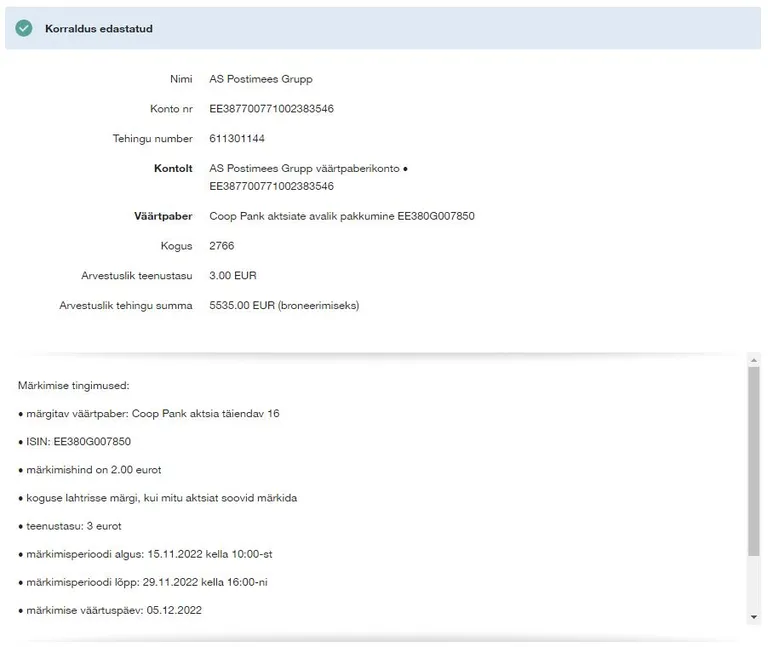This screenshot has height=647, width=768.
Task: Click 'märkimise väärtuspäev: 05.12.2022' line
Action: (x=110, y=610)
